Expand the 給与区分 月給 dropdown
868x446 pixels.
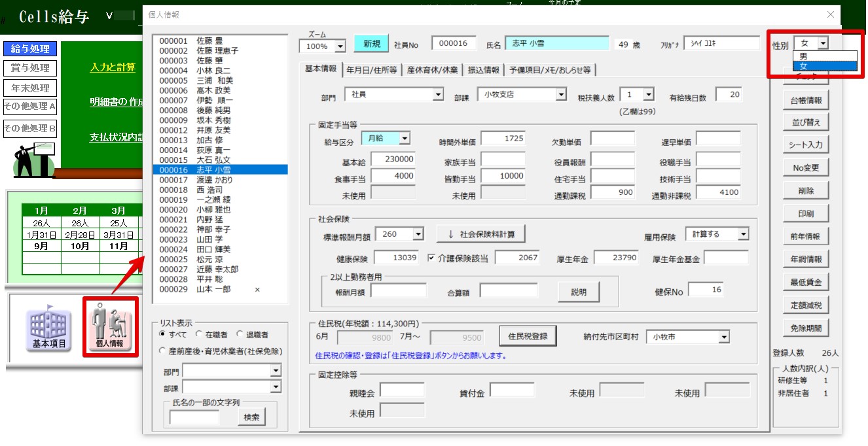point(404,138)
